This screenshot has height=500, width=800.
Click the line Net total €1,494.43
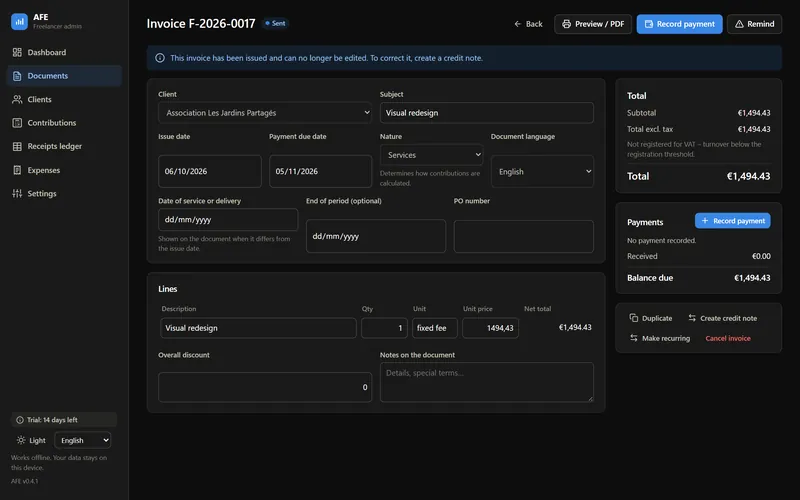pyautogui.click(x=575, y=328)
